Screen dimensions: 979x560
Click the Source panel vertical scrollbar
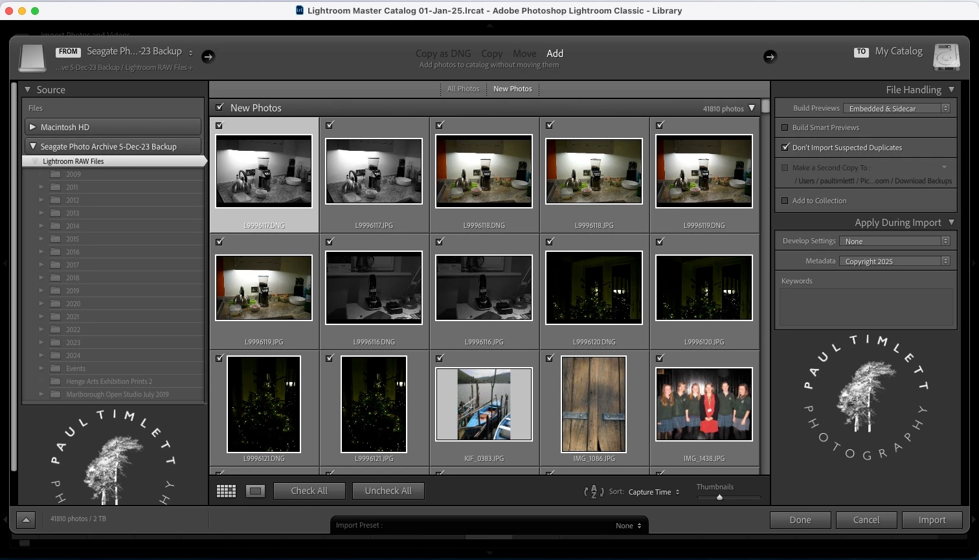[14, 275]
